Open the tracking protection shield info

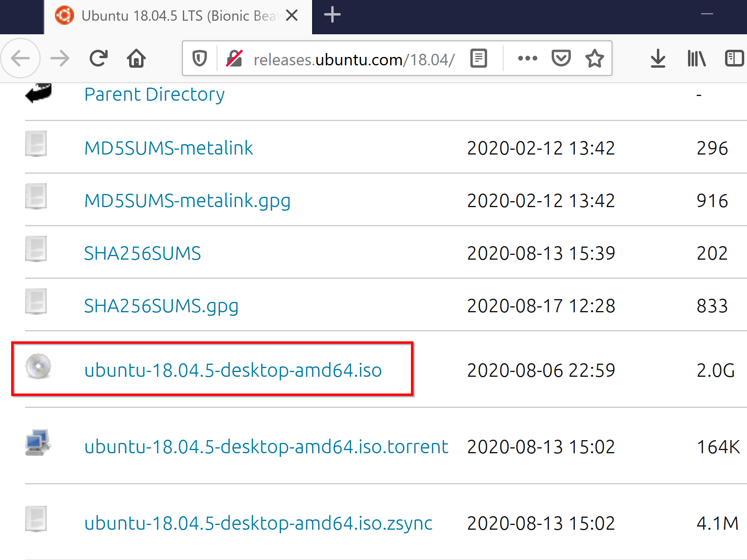199,59
